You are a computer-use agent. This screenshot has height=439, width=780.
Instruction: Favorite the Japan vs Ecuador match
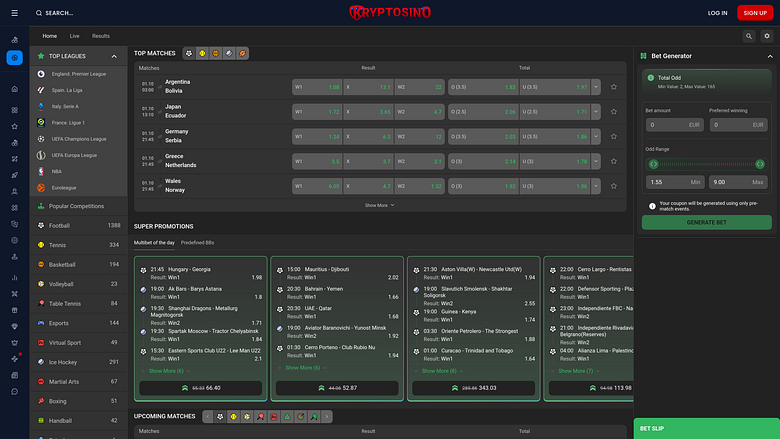(x=614, y=112)
